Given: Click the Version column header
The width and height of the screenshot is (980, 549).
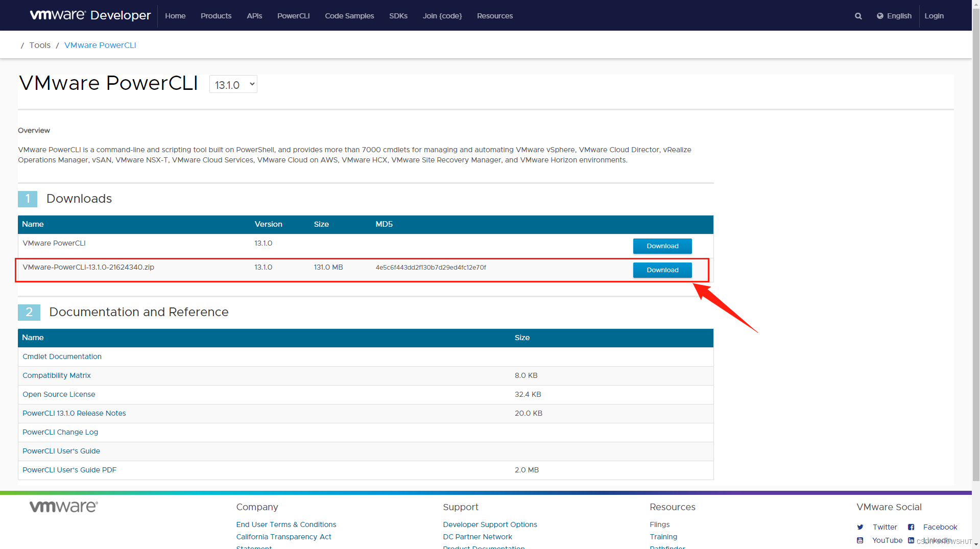Looking at the screenshot, I should pos(268,224).
